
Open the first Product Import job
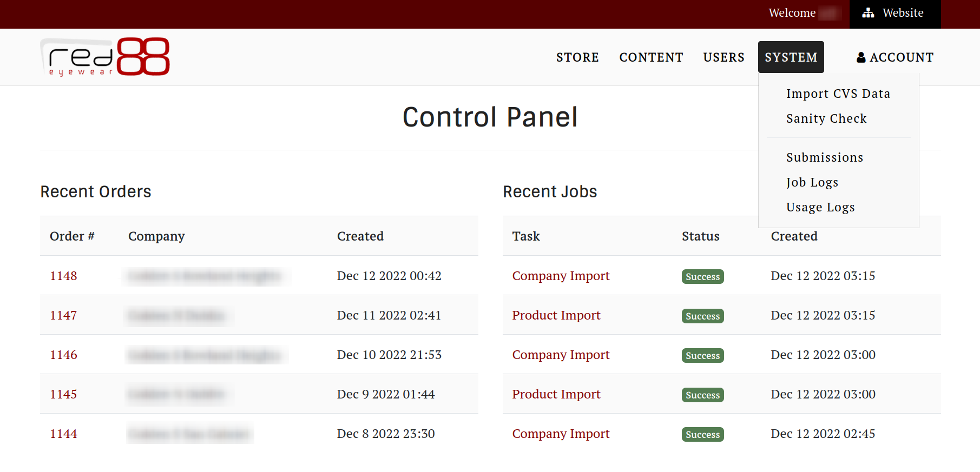[556, 315]
